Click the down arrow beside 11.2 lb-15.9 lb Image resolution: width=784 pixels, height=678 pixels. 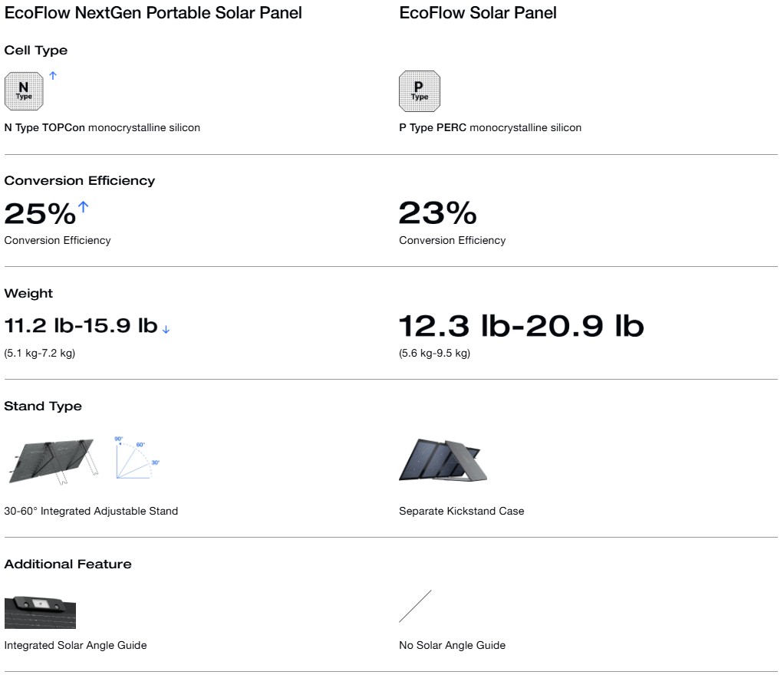[x=166, y=330]
